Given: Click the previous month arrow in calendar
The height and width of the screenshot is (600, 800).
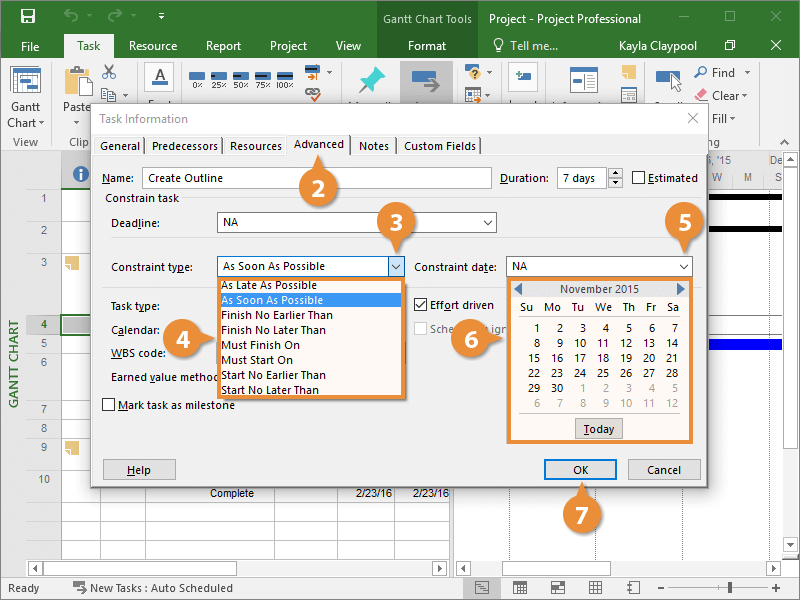Looking at the screenshot, I should tap(518, 289).
